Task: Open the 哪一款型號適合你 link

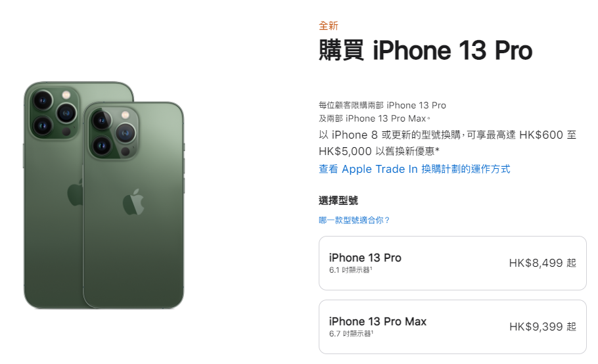Action: [x=354, y=220]
